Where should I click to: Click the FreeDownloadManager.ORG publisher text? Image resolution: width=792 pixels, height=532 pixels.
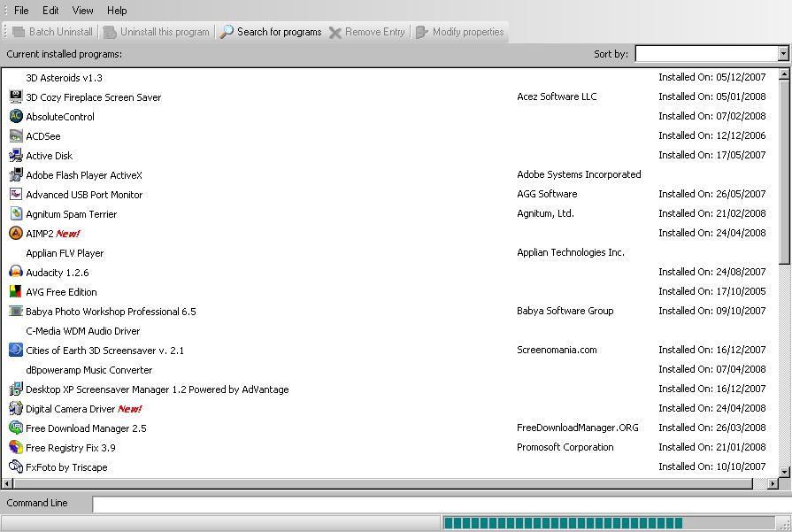(x=577, y=428)
